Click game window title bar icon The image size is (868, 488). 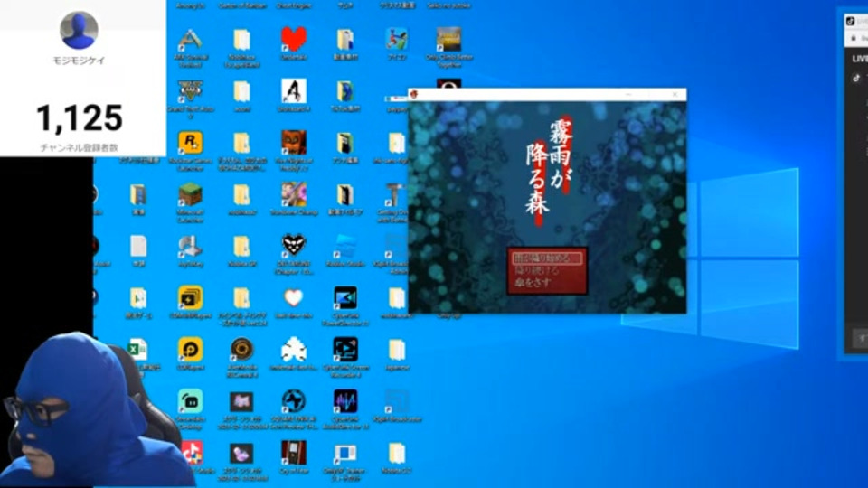point(414,95)
